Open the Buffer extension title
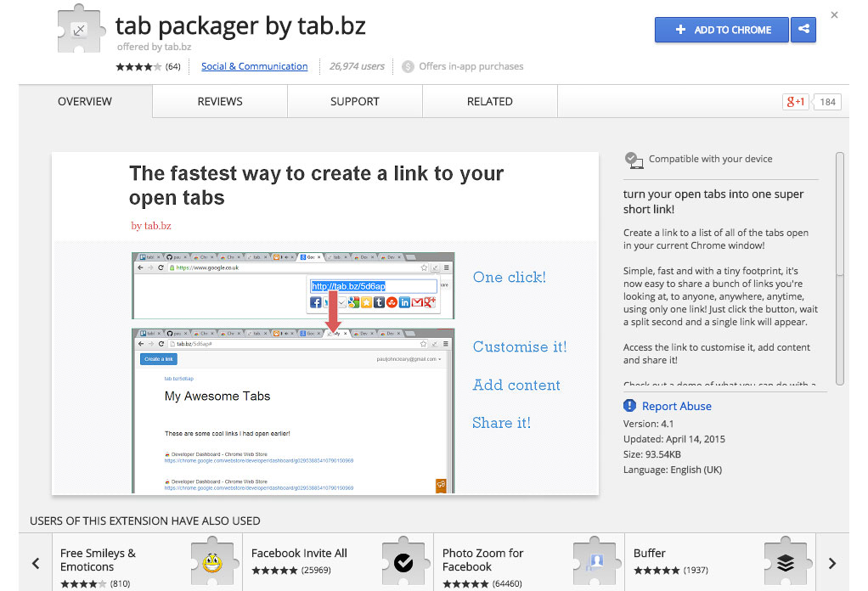 [x=650, y=553]
